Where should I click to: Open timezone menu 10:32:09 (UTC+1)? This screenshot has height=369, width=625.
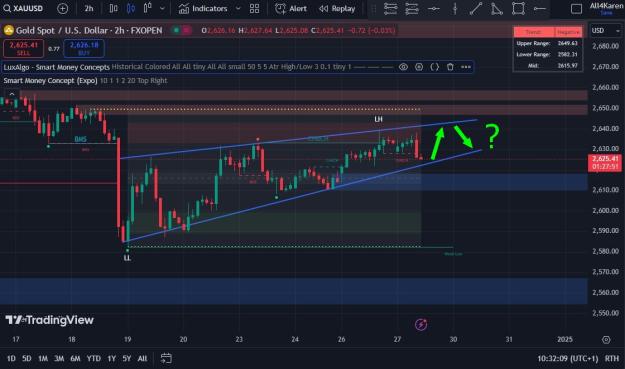point(568,359)
